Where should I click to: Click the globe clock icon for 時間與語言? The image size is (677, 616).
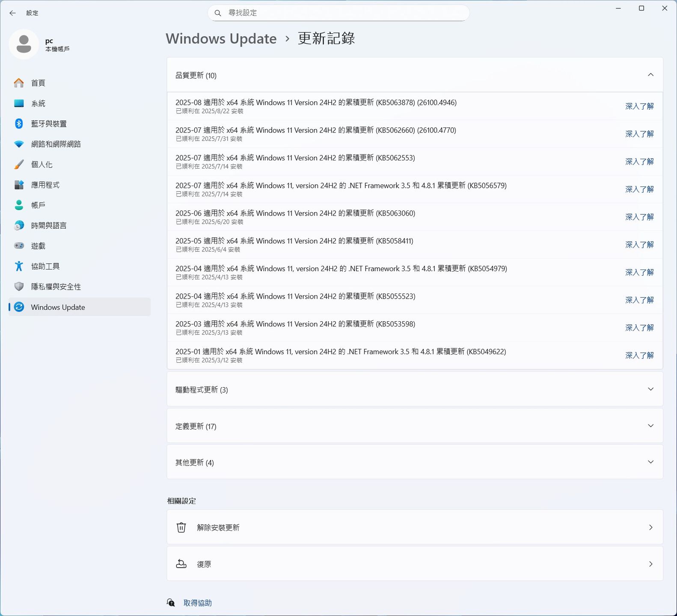click(x=19, y=225)
